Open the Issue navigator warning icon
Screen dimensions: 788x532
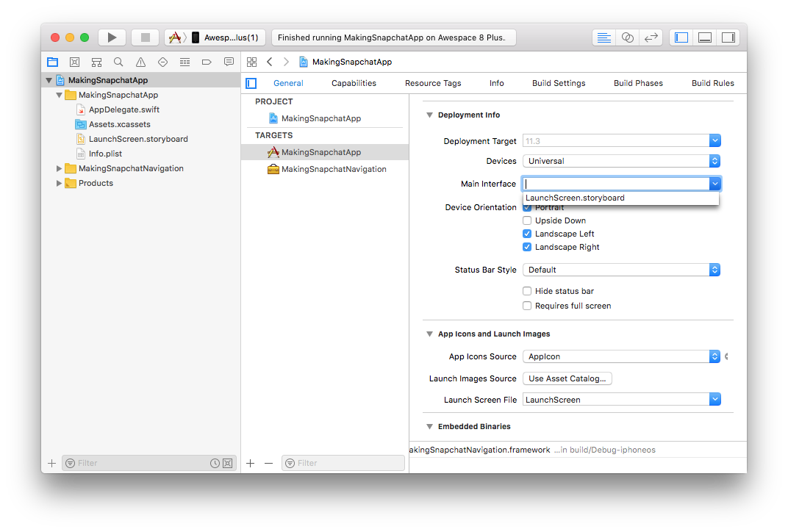click(140, 62)
